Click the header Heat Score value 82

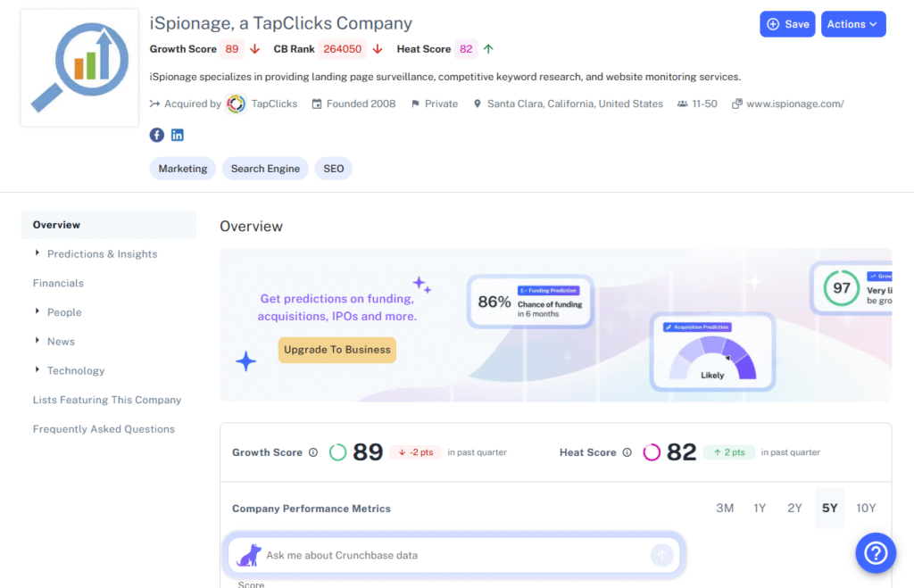(x=466, y=49)
